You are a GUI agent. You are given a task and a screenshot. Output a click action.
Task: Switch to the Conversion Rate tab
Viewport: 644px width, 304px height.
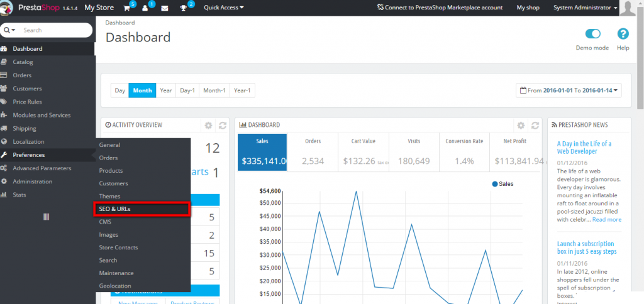[x=464, y=152]
